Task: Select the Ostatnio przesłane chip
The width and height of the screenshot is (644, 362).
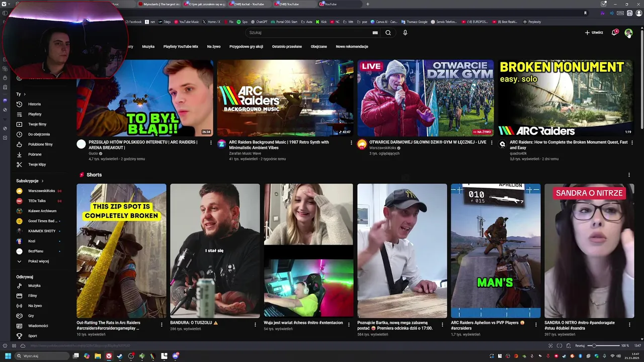Action: point(287,47)
